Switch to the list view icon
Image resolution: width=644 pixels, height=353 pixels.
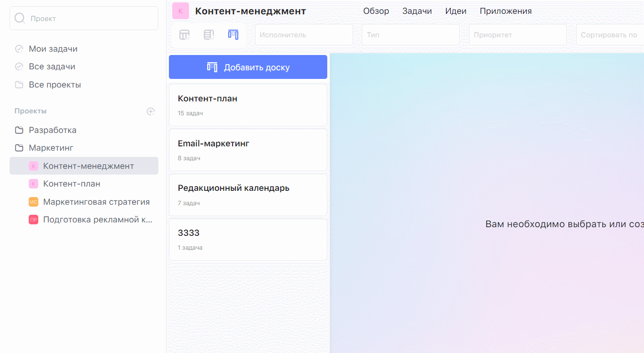tap(209, 35)
